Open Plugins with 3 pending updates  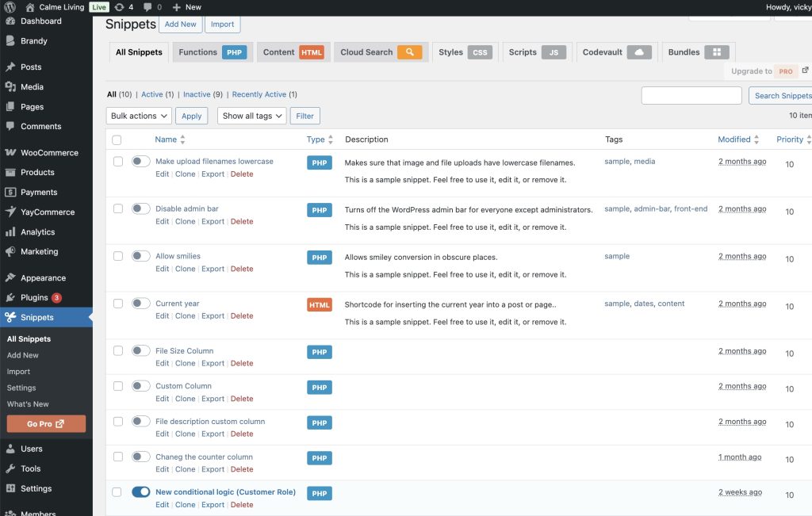click(x=34, y=298)
